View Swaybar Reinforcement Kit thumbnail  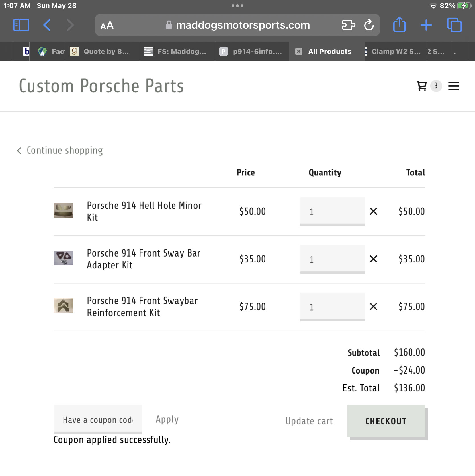click(x=63, y=305)
